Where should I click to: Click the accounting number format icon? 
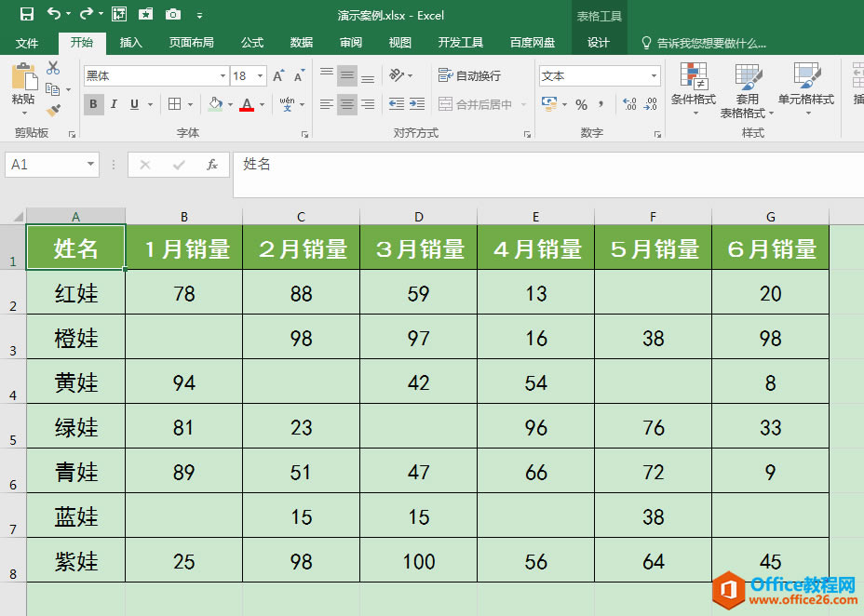click(549, 104)
